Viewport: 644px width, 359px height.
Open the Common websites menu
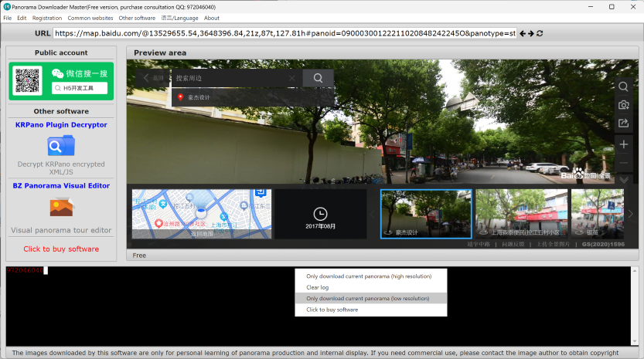pyautogui.click(x=90, y=18)
